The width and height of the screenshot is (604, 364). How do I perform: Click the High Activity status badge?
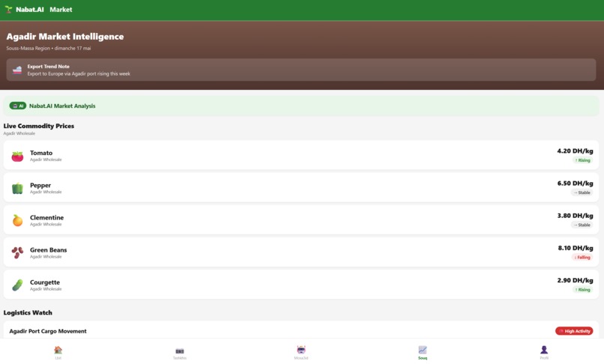tap(574, 331)
